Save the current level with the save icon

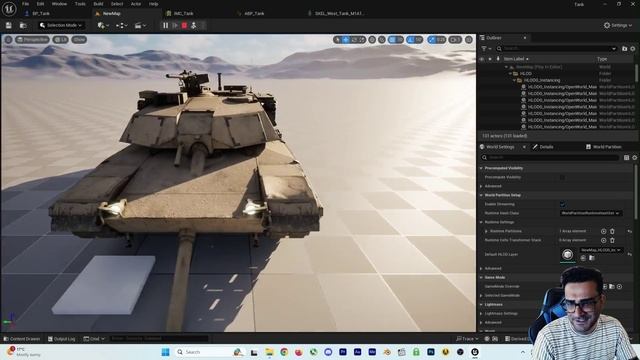pyautogui.click(x=9, y=25)
